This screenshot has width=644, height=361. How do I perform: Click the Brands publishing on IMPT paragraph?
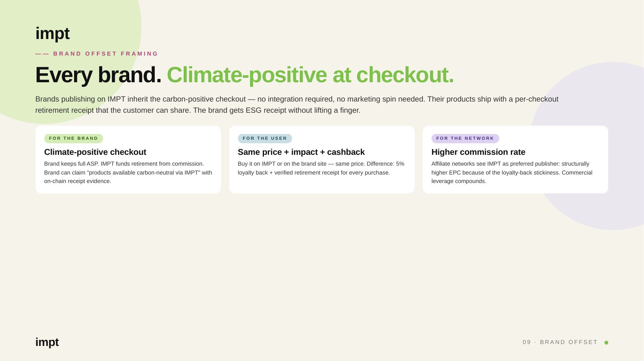pos(297,105)
